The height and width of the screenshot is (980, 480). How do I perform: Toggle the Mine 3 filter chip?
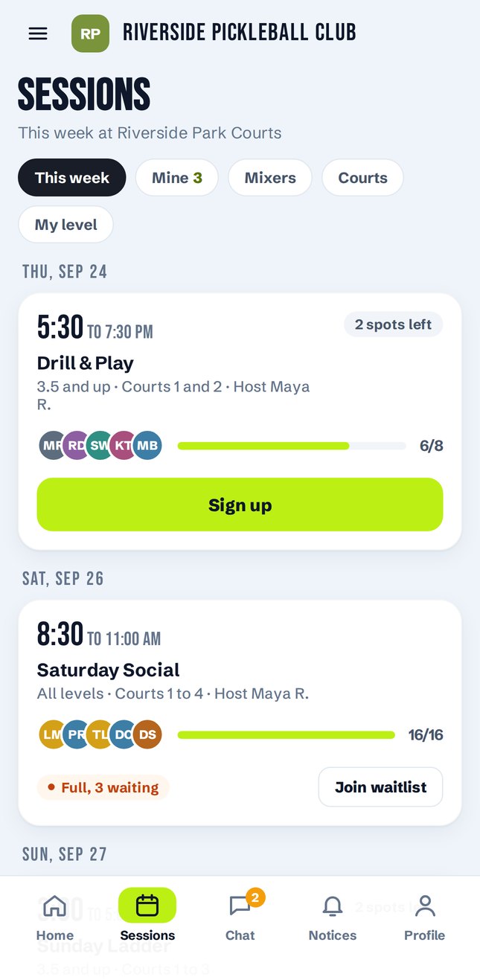point(177,178)
